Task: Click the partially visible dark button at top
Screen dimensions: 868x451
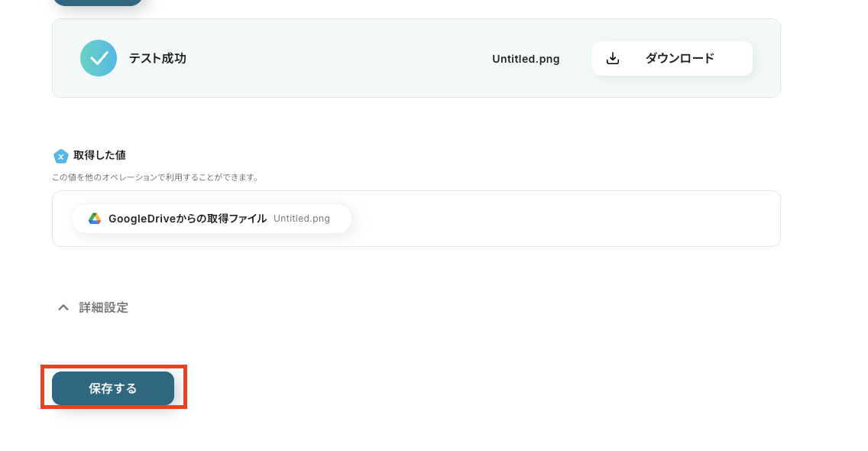Action: tap(98, 2)
